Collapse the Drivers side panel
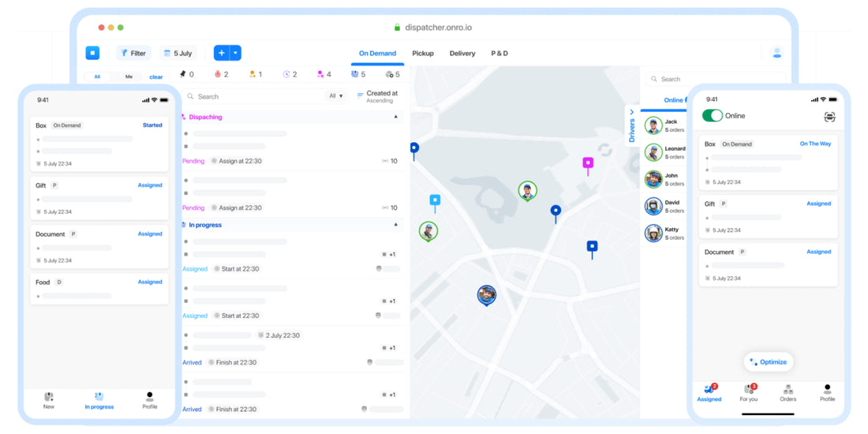This screenshot has width=868, height=434. coord(632,113)
